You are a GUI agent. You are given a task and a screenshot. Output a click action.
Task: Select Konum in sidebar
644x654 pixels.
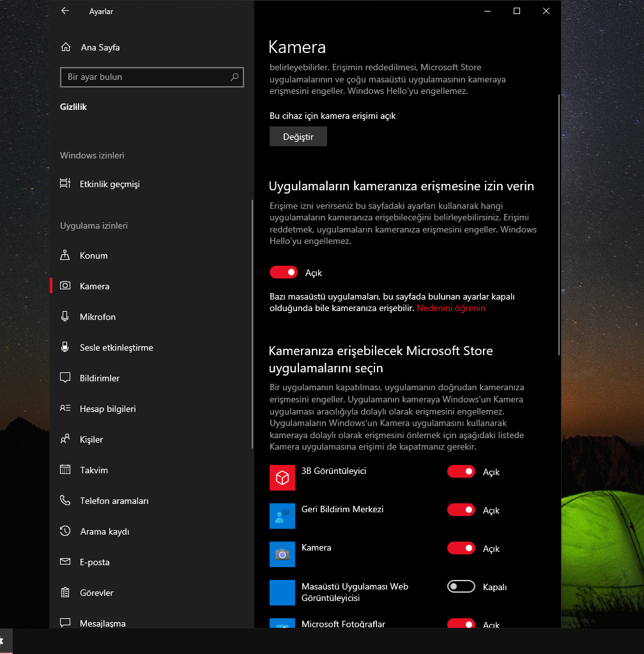pos(151,255)
